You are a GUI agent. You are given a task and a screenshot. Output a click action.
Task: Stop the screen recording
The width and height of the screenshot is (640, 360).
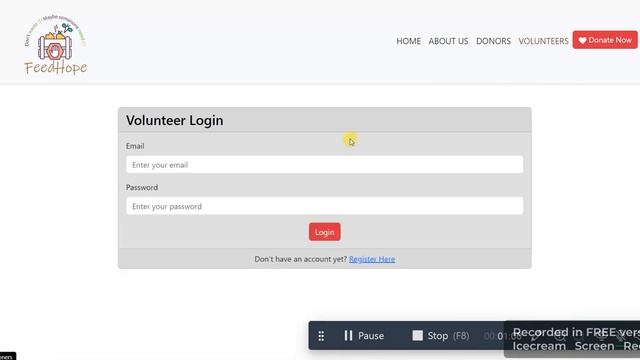tap(440, 336)
